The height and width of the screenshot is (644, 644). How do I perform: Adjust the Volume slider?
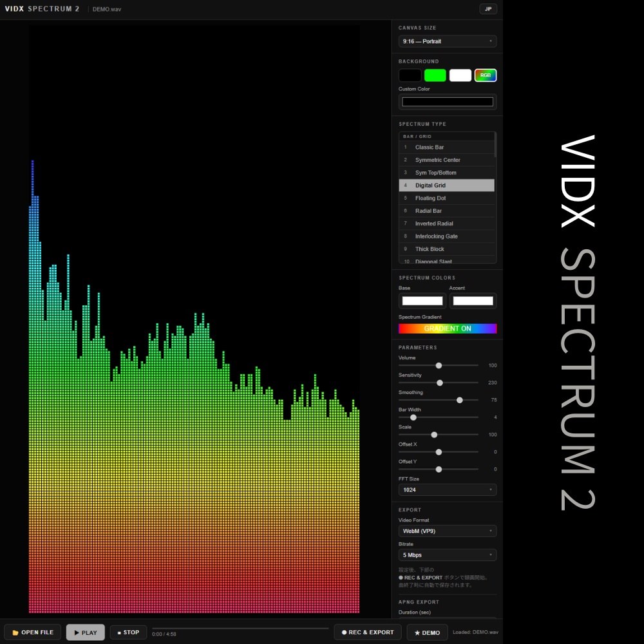click(x=438, y=365)
